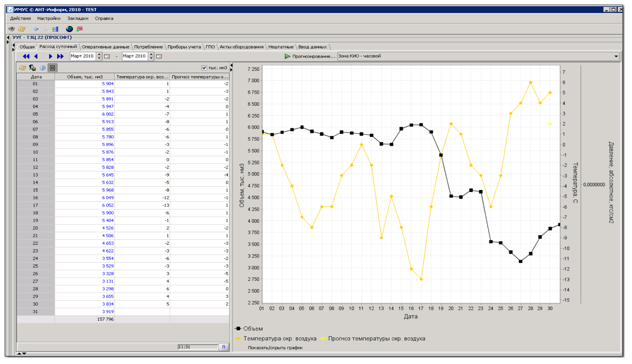Go to previous period single left arrow
Image resolution: width=632 pixels, height=364 pixels.
[36, 56]
